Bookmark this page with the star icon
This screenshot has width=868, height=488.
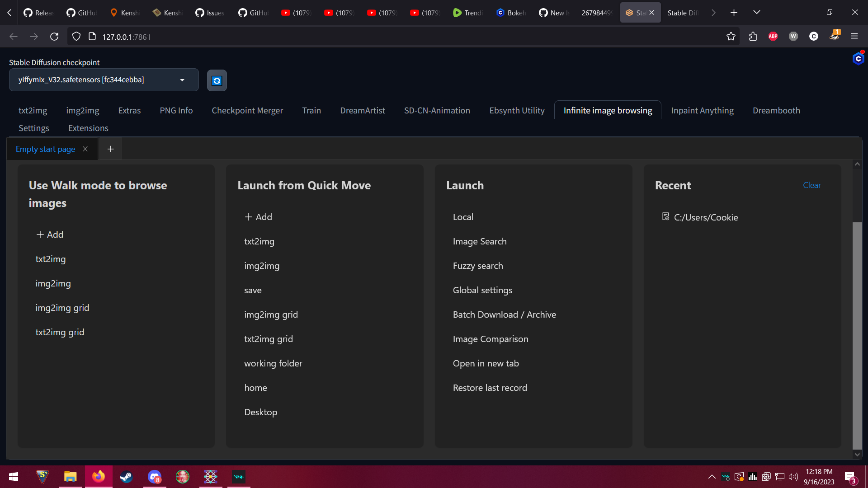[731, 36]
